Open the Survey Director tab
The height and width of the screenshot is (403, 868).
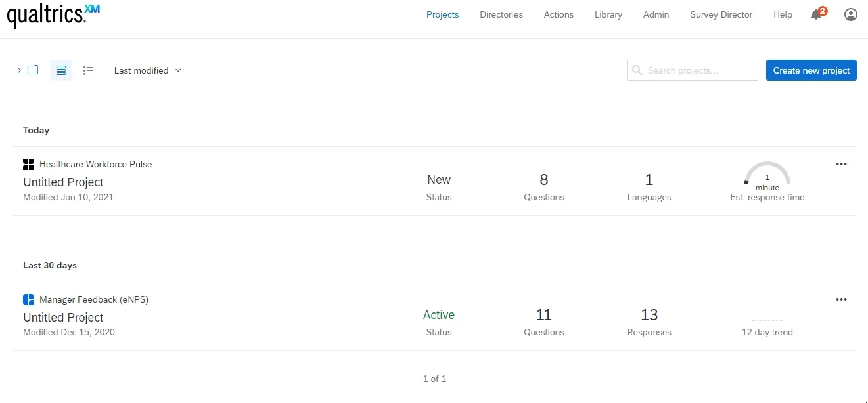point(721,14)
